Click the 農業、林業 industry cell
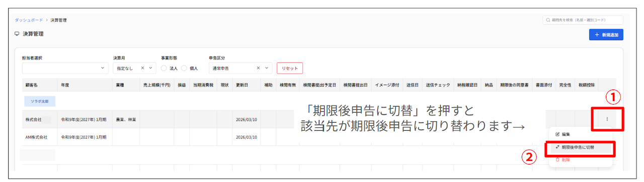This screenshot has width=644, height=182. pos(125,120)
